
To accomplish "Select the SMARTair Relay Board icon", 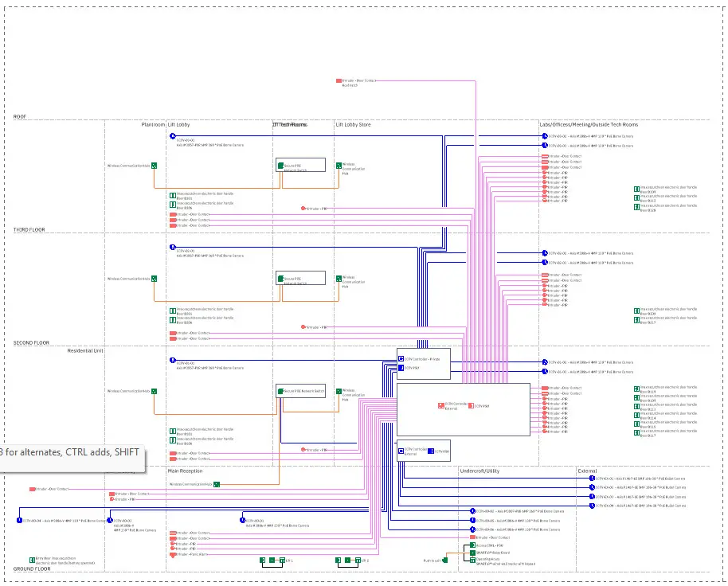I will point(472,553).
